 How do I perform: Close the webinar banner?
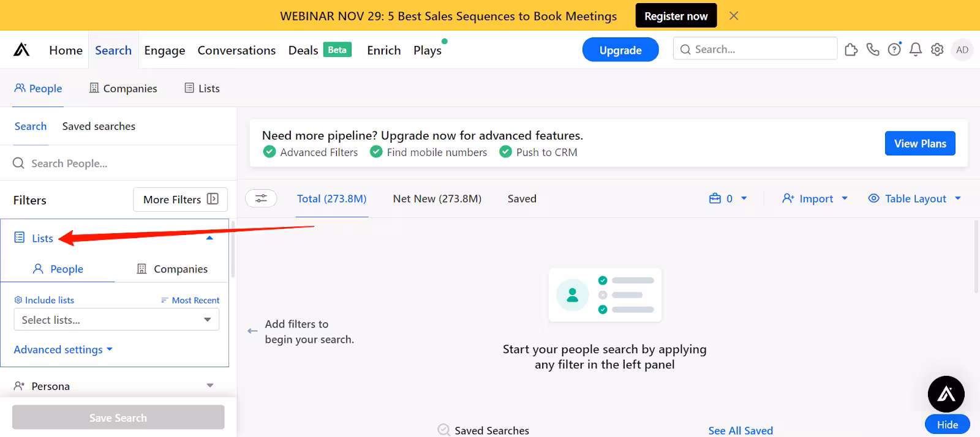[734, 16]
